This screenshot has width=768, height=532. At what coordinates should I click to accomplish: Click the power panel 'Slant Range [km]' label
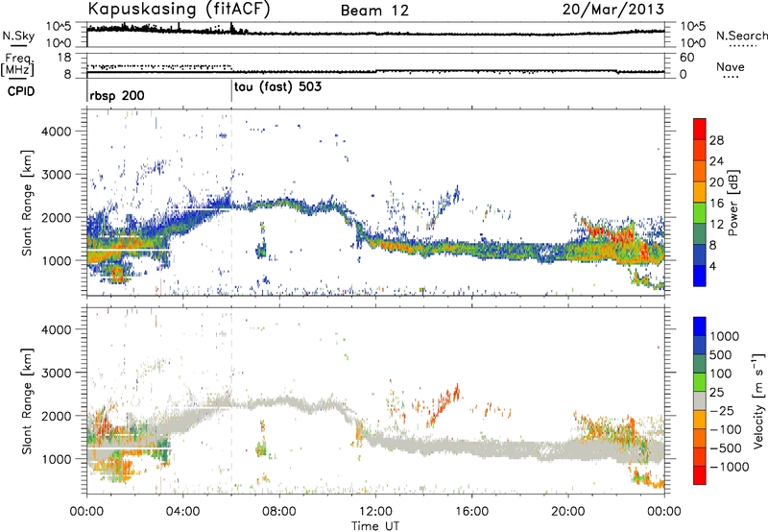coord(27,203)
